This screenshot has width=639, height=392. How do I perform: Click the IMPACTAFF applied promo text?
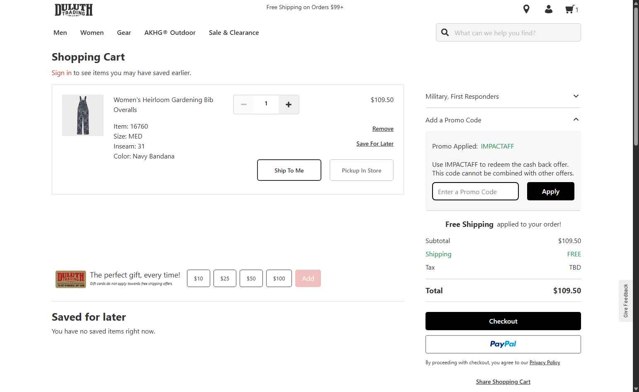point(497,146)
